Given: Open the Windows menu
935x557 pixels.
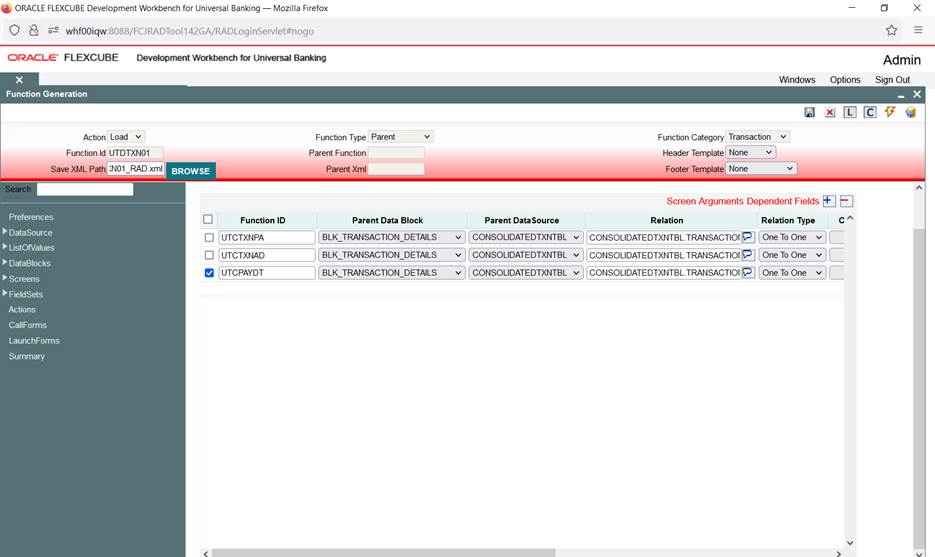Looking at the screenshot, I should [797, 79].
